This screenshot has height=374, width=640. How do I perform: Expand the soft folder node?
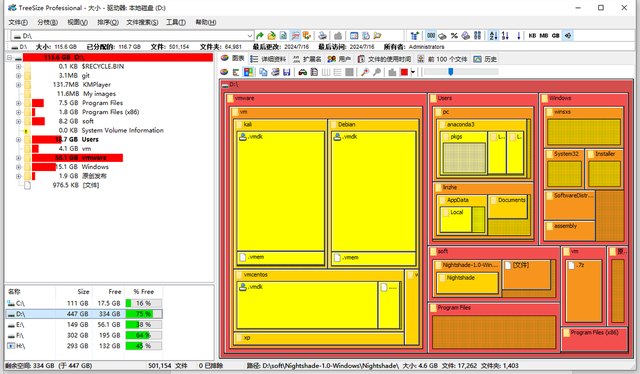[x=18, y=121]
